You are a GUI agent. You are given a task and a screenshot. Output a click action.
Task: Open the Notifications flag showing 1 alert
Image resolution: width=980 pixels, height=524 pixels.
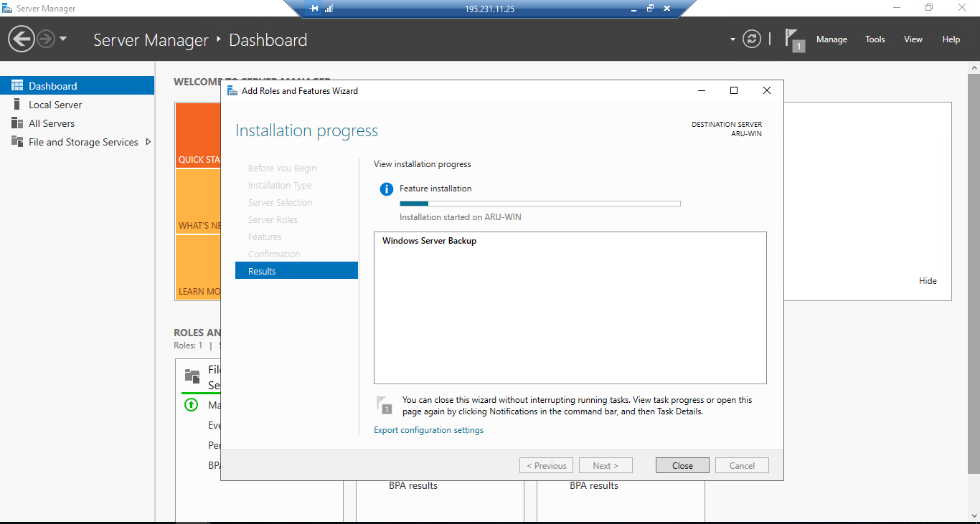(793, 39)
